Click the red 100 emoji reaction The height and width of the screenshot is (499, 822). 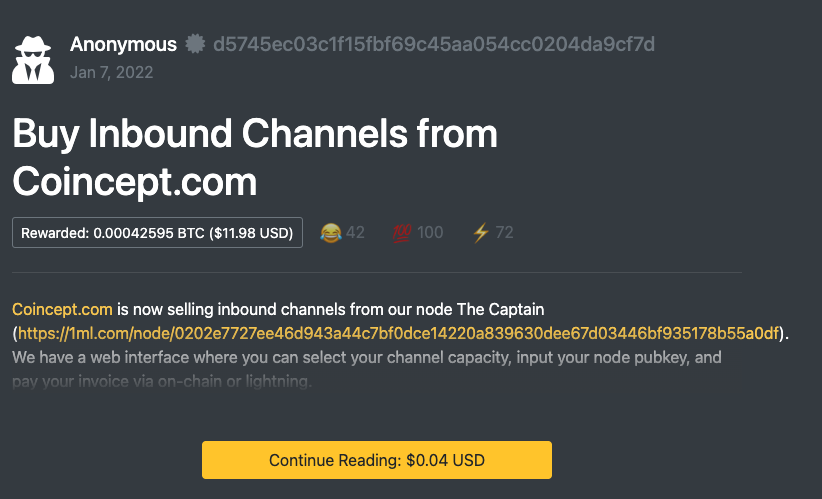tap(402, 233)
